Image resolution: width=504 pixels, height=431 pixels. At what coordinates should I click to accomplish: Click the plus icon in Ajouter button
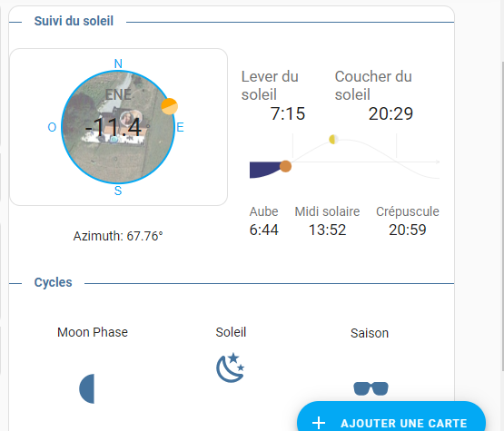[319, 423]
